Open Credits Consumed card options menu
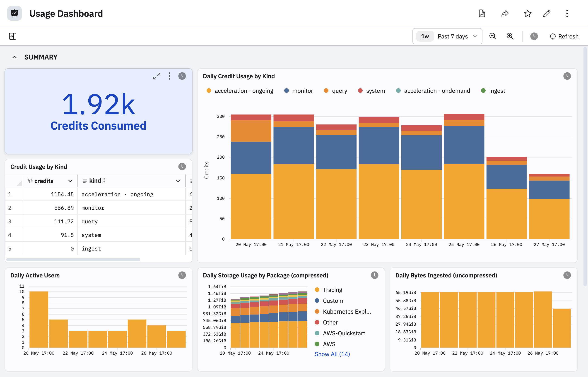 169,76
